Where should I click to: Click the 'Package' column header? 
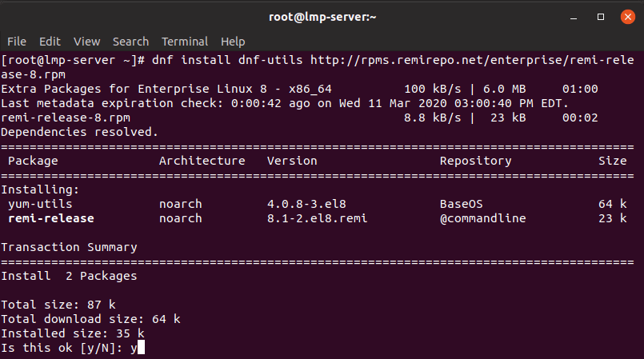33,161
